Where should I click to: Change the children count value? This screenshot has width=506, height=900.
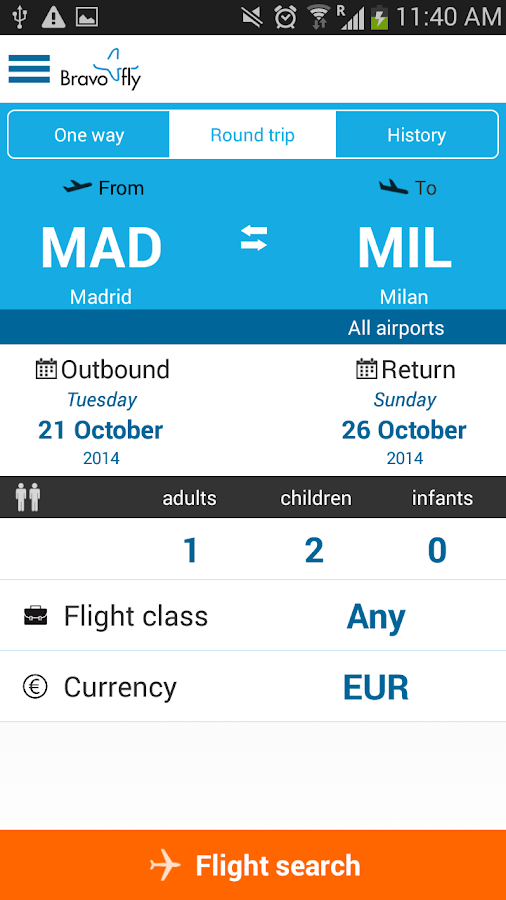[314, 550]
